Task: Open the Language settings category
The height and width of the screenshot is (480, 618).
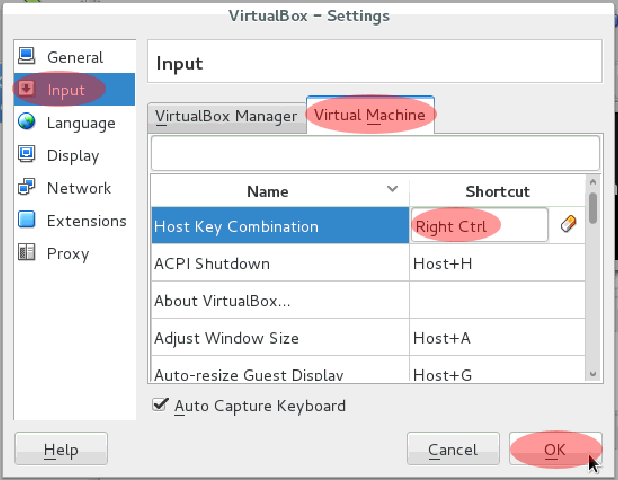Action: click(x=74, y=122)
